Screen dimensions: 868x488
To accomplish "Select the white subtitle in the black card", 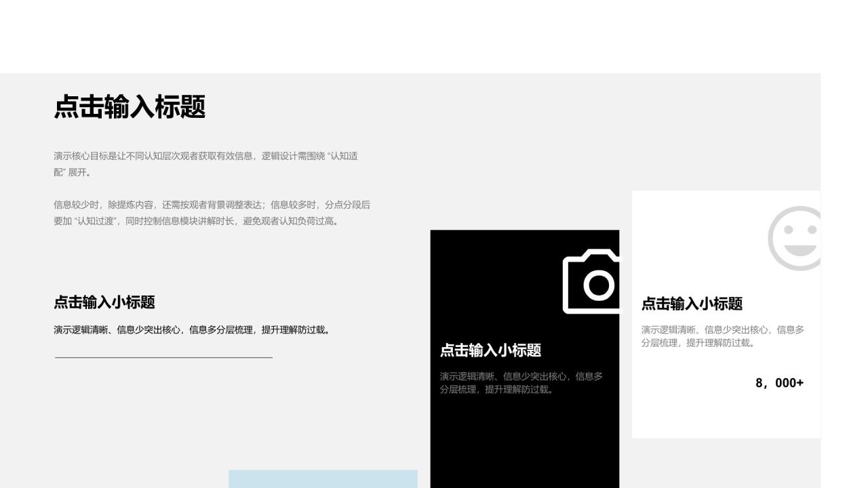I will [490, 350].
